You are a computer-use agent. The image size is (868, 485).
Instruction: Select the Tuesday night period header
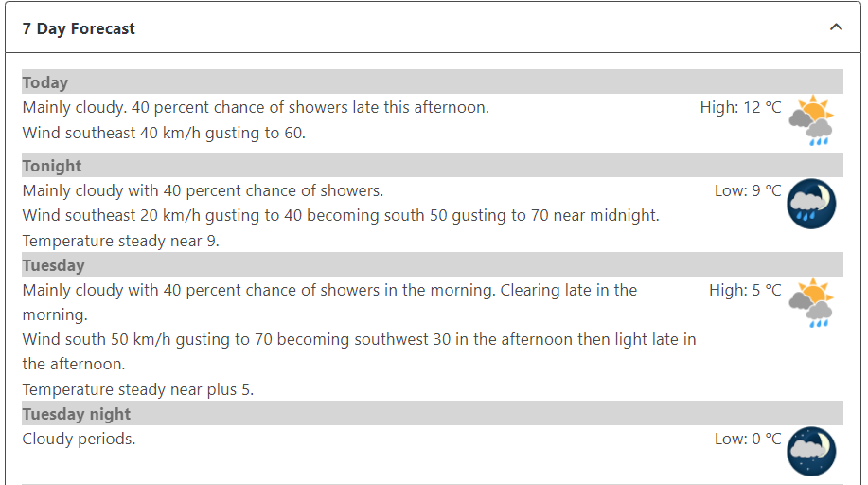(77, 414)
